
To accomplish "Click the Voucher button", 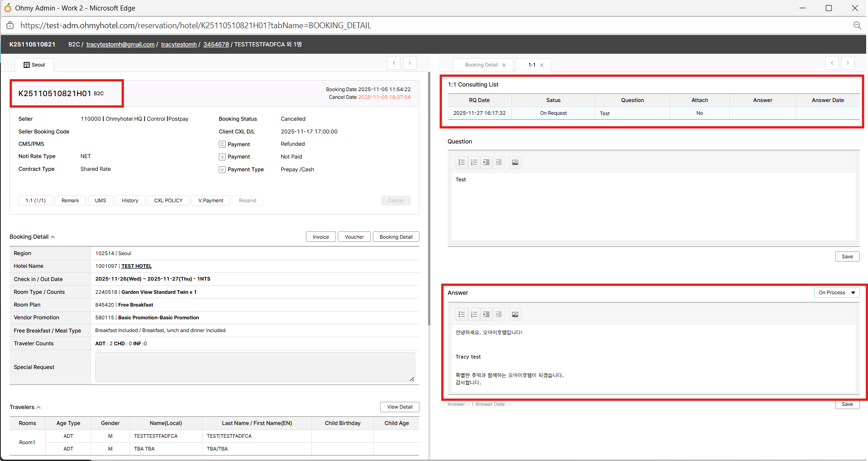I will pyautogui.click(x=354, y=237).
